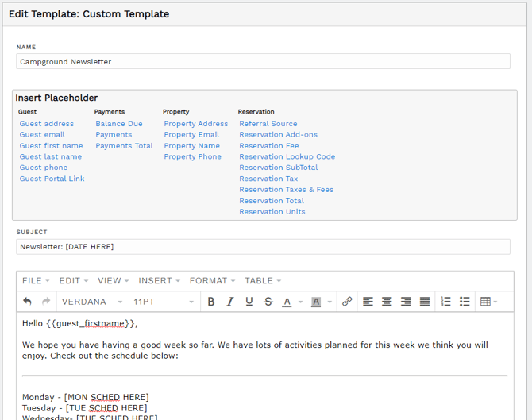Insert the Balance Due placeholder

(119, 124)
